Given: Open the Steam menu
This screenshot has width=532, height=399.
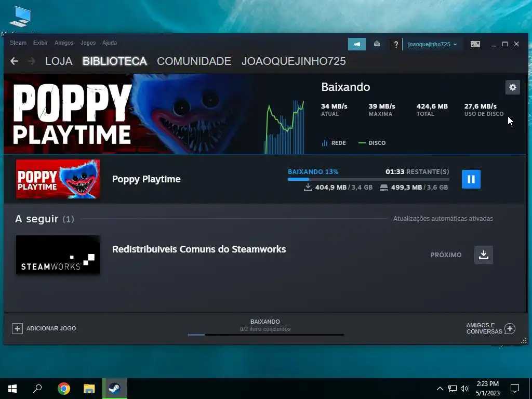Looking at the screenshot, I should pos(18,43).
